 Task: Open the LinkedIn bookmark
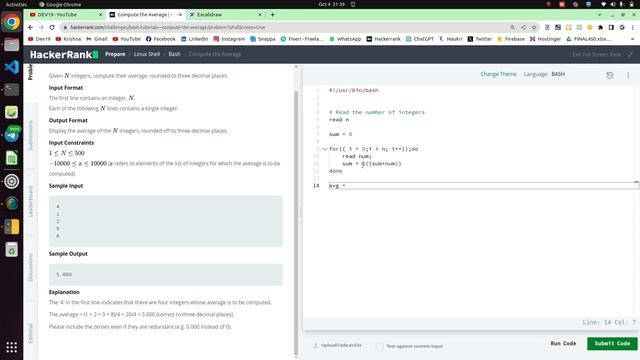(x=194, y=39)
